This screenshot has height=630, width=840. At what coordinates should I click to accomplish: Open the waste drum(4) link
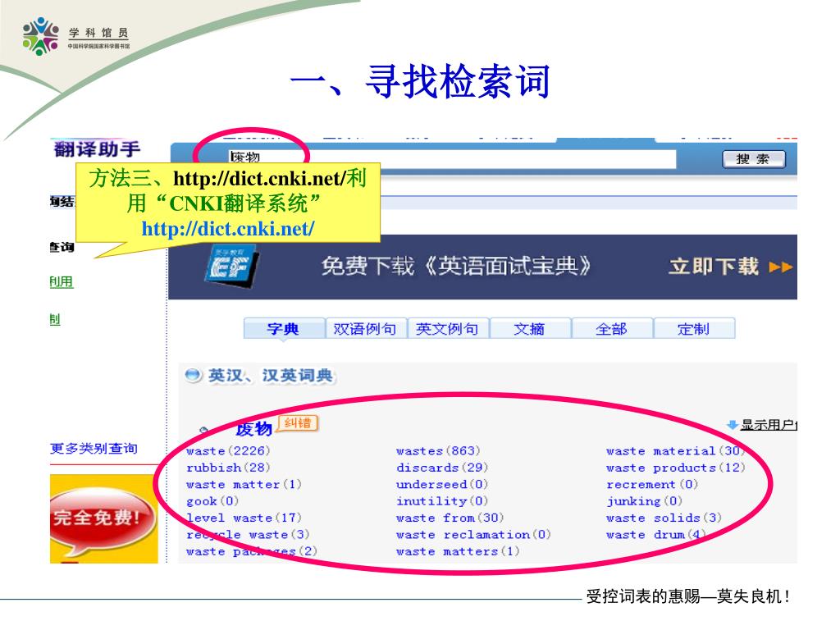pyautogui.click(x=656, y=535)
